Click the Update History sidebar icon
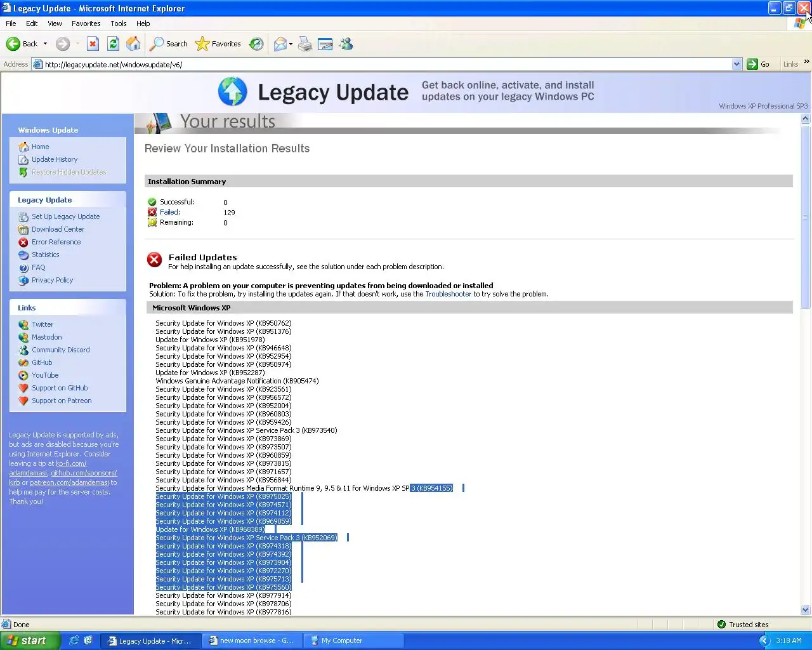Image resolution: width=812 pixels, height=650 pixels. click(23, 159)
